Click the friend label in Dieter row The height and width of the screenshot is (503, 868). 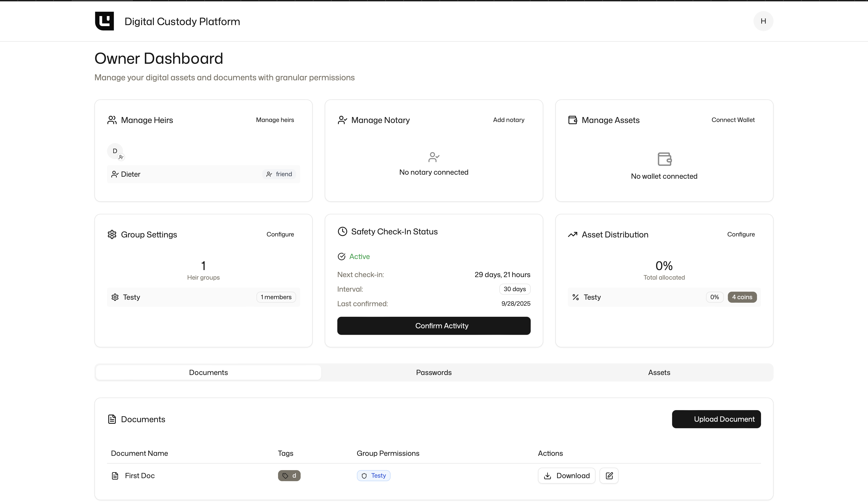(284, 174)
